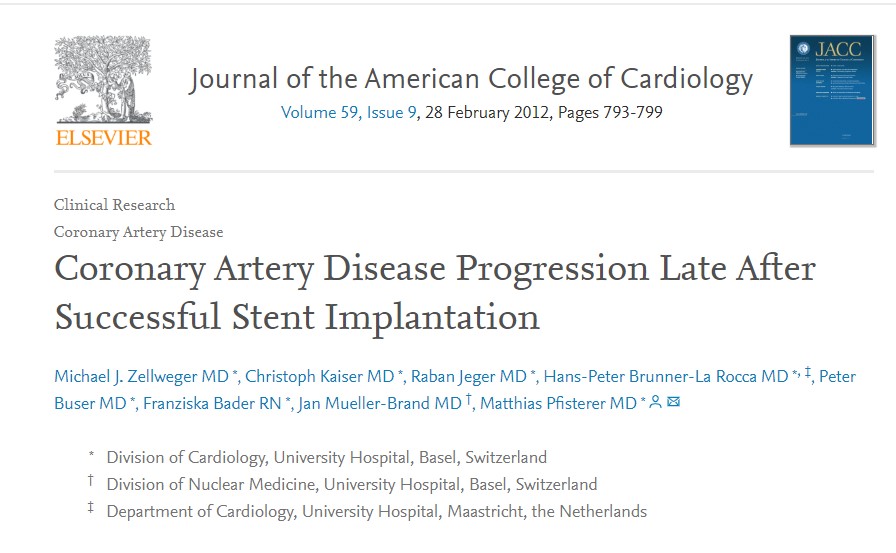This screenshot has width=896, height=553.
Task: Click the Maastricht Department of Cardiology affiliation
Action: (377, 512)
